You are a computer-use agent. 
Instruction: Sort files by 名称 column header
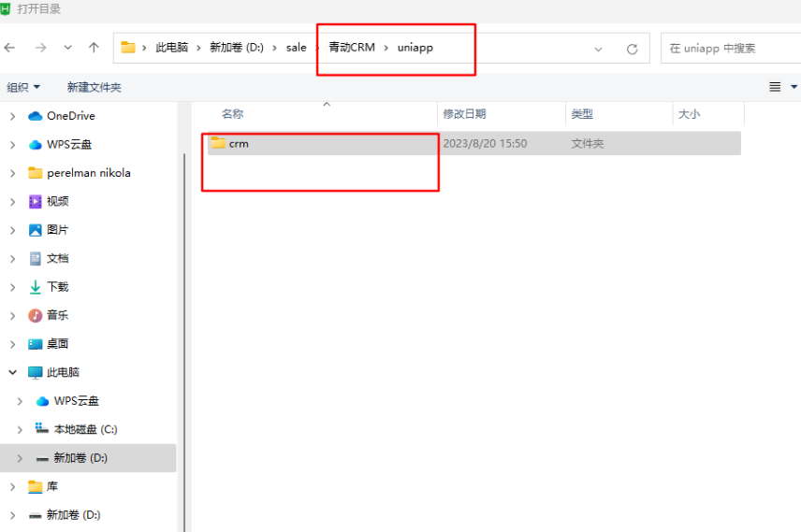point(232,114)
